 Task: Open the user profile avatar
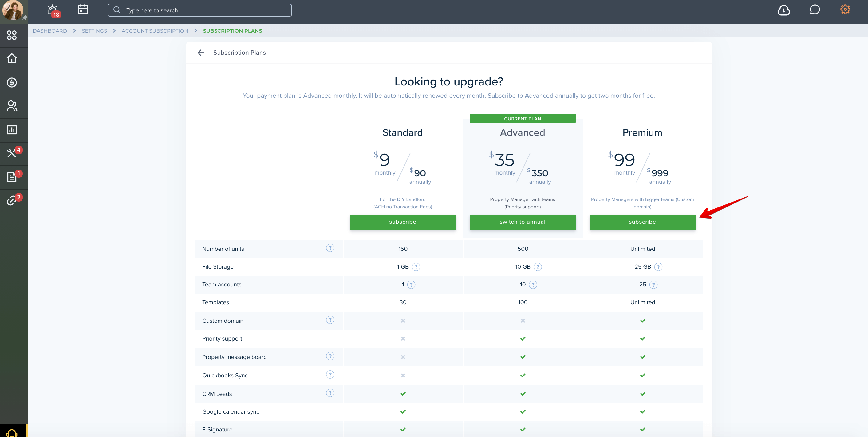(13, 10)
